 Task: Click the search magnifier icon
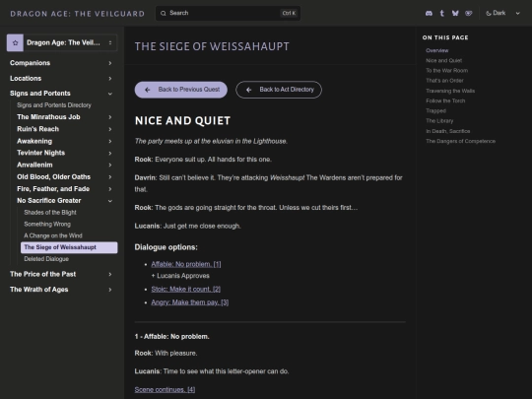point(164,13)
